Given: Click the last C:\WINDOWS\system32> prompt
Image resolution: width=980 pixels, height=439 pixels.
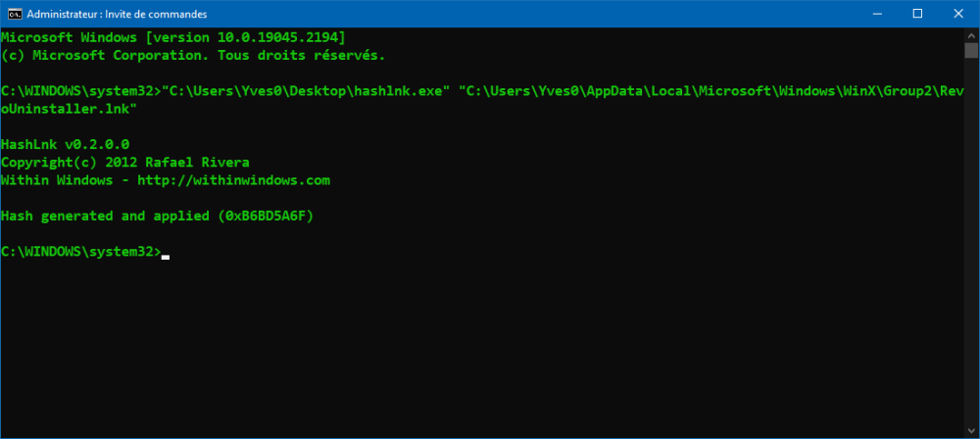Looking at the screenshot, I should pyautogui.click(x=80, y=252).
